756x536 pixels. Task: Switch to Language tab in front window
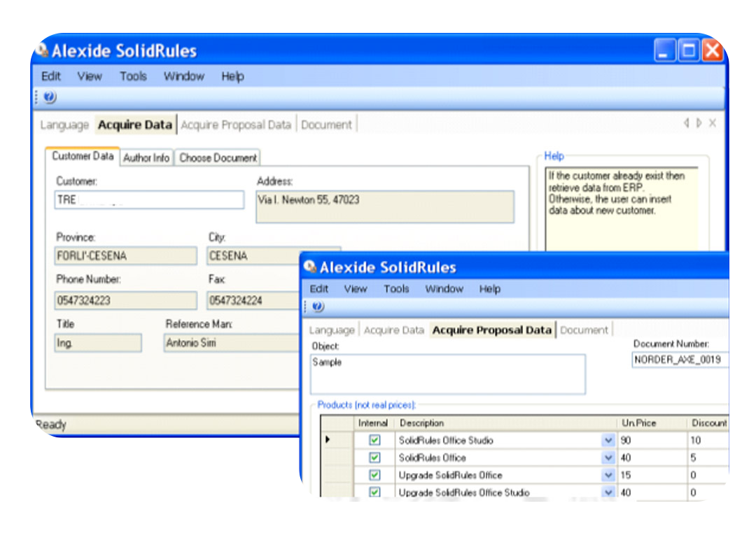coord(332,330)
